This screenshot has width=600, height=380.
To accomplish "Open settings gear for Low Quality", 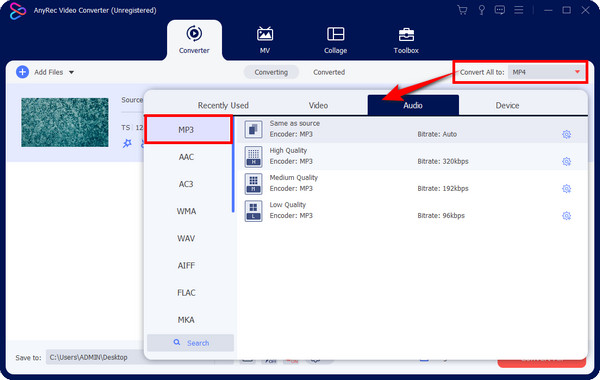I will pyautogui.click(x=566, y=216).
